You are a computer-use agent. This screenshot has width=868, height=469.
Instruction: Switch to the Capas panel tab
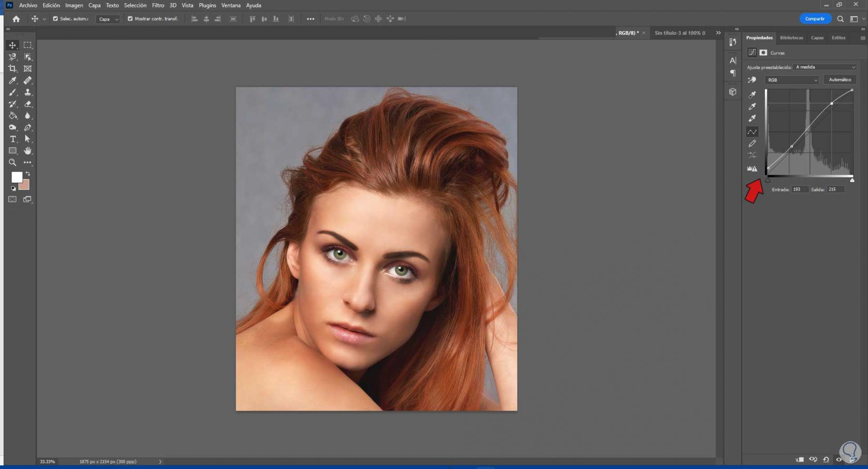[817, 38]
